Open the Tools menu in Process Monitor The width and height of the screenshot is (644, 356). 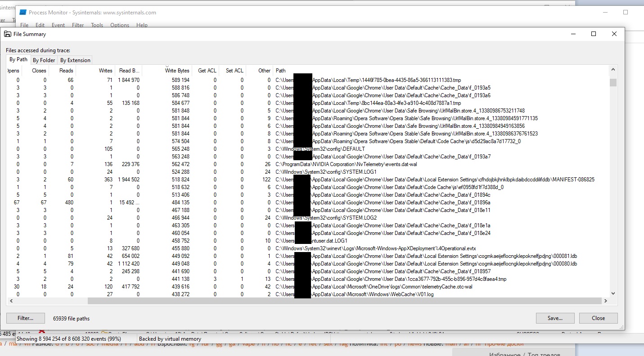pyautogui.click(x=97, y=25)
